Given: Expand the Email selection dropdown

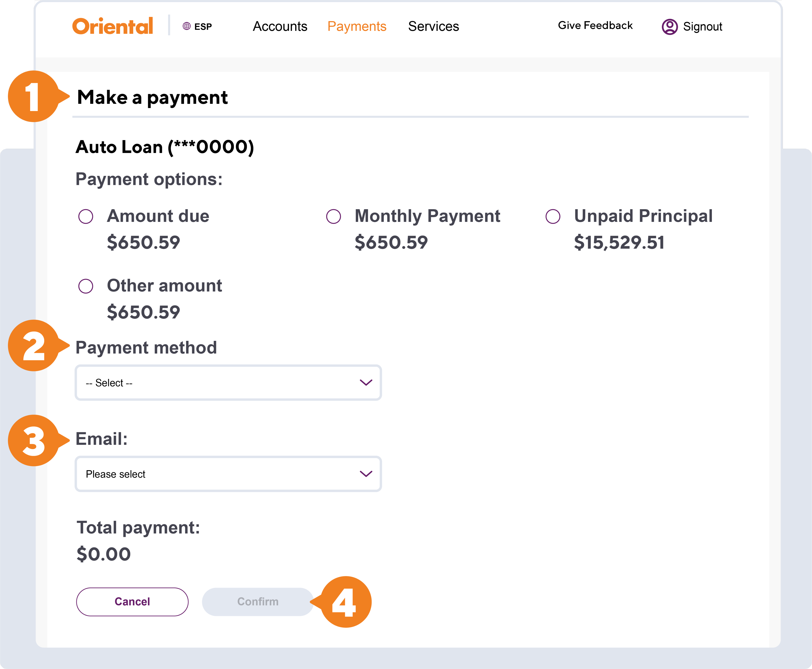Looking at the screenshot, I should pyautogui.click(x=228, y=474).
